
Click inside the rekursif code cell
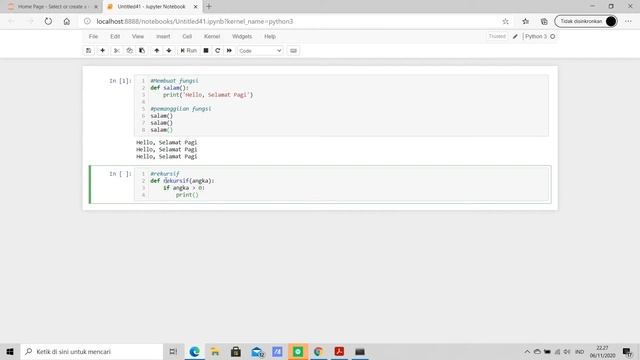point(341,184)
